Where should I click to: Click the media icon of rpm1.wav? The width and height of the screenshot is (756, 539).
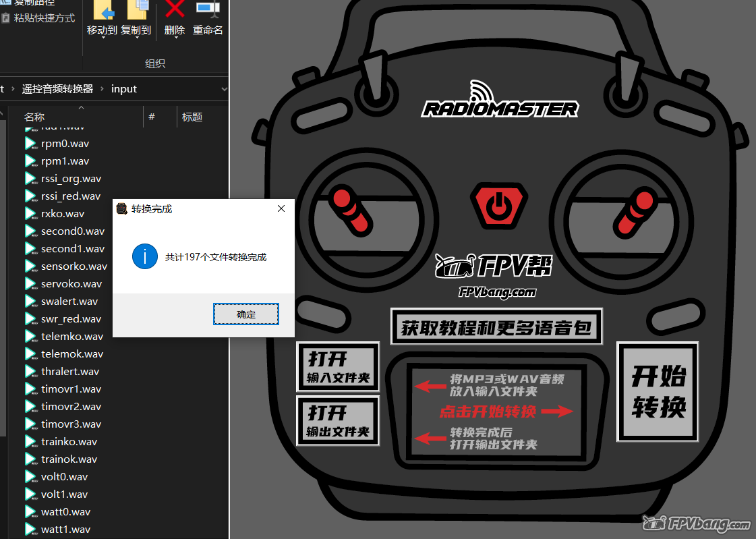point(31,161)
